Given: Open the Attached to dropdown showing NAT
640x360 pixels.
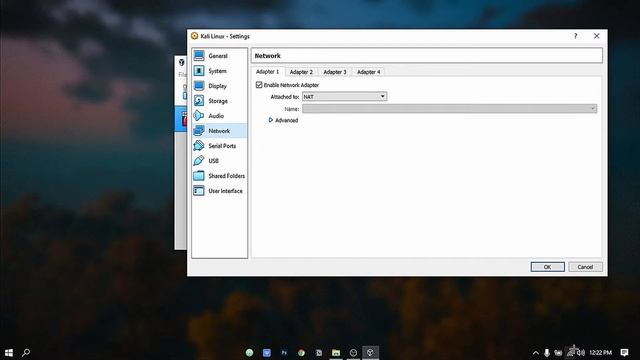Looking at the screenshot, I should pyautogui.click(x=344, y=97).
